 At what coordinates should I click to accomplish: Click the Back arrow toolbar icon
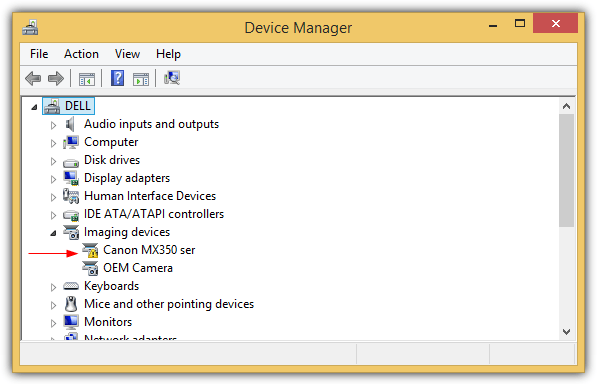(x=33, y=79)
